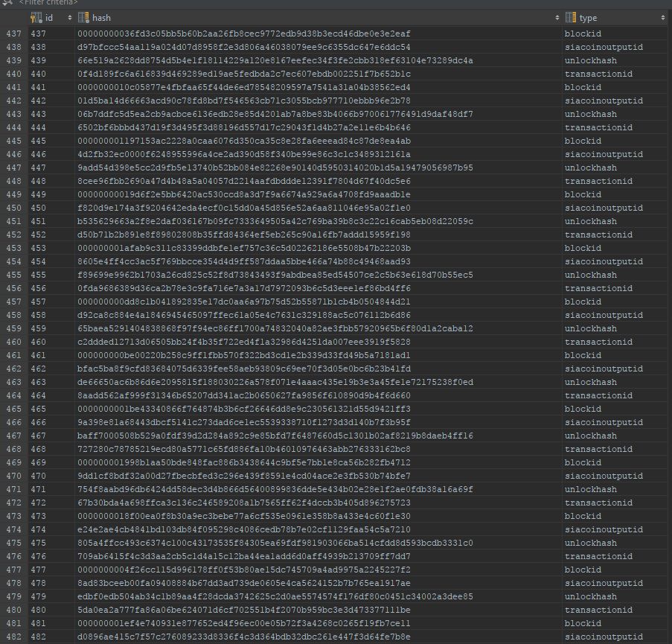
Task: Select hash cell starting 01d5ba14d66663ac
Action: (319, 101)
